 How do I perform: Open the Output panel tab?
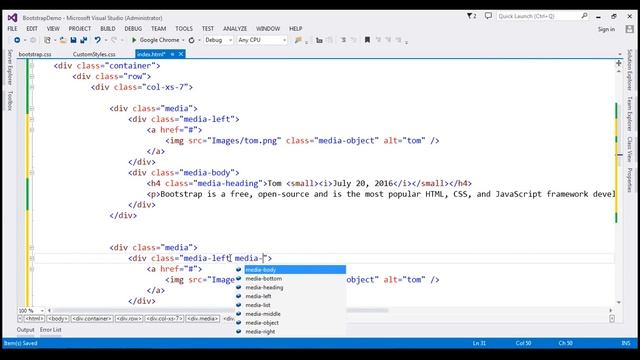25,329
